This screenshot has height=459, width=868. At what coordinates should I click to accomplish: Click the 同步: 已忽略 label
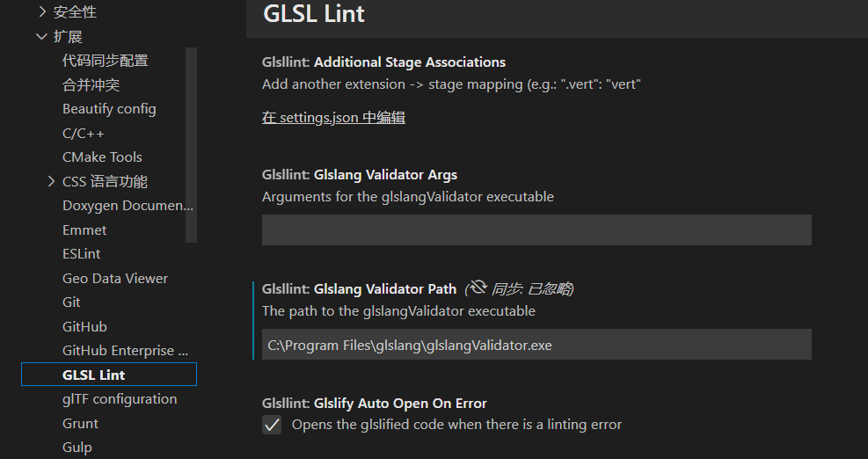point(532,288)
